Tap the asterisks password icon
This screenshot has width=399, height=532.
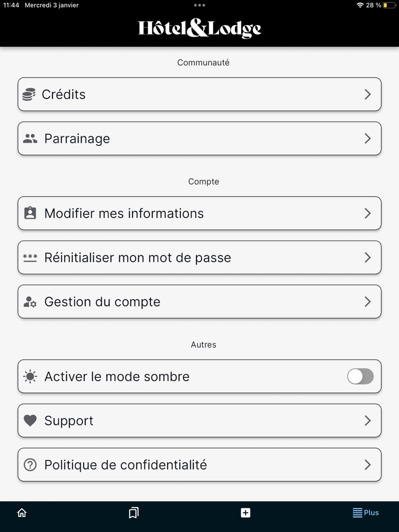coord(30,258)
